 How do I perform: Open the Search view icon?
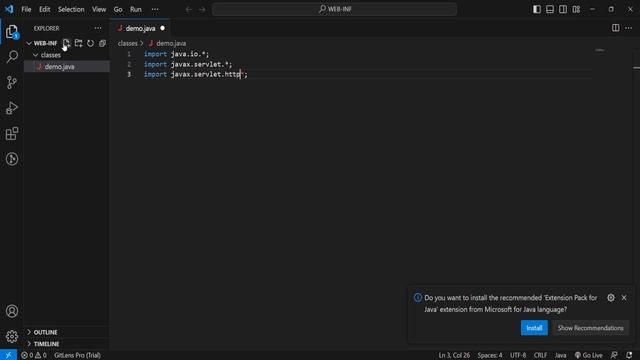(x=12, y=57)
